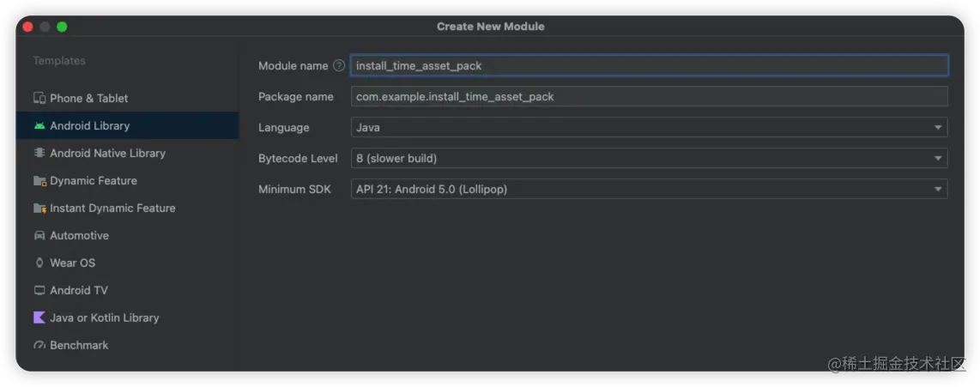
Task: Open the Language dropdown showing Java
Action: point(650,128)
